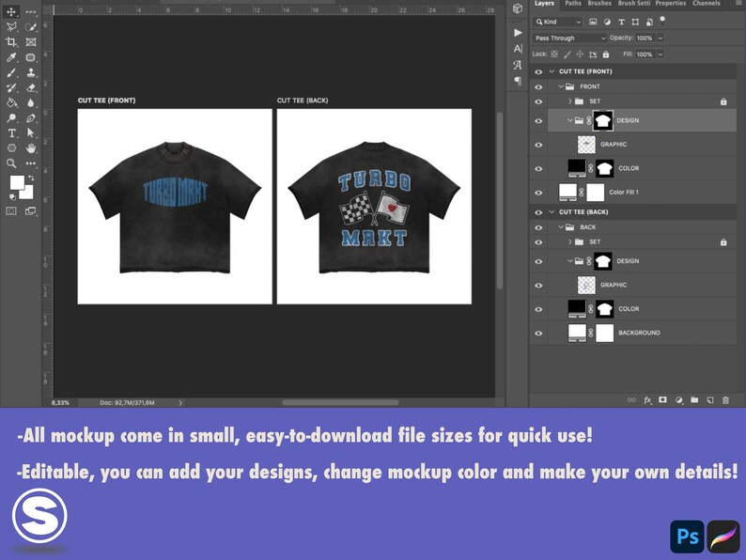The width and height of the screenshot is (746, 560).
Task: Select the Clone Stamp tool
Action: coord(31,72)
